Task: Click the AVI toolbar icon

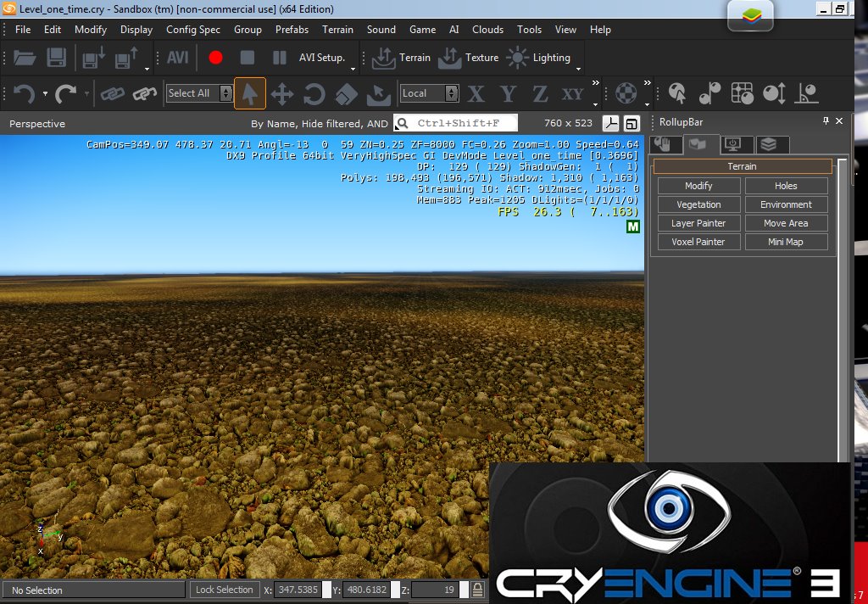Action: coord(178,58)
